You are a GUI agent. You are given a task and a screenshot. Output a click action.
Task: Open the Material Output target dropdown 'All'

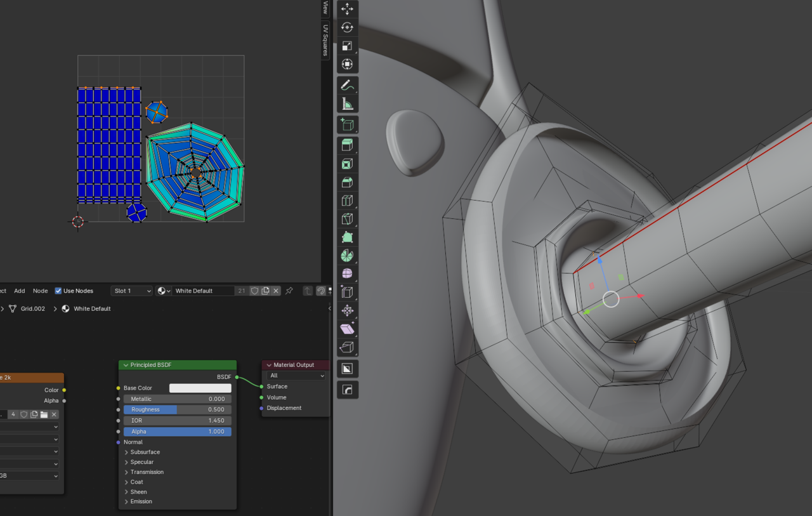(x=296, y=376)
